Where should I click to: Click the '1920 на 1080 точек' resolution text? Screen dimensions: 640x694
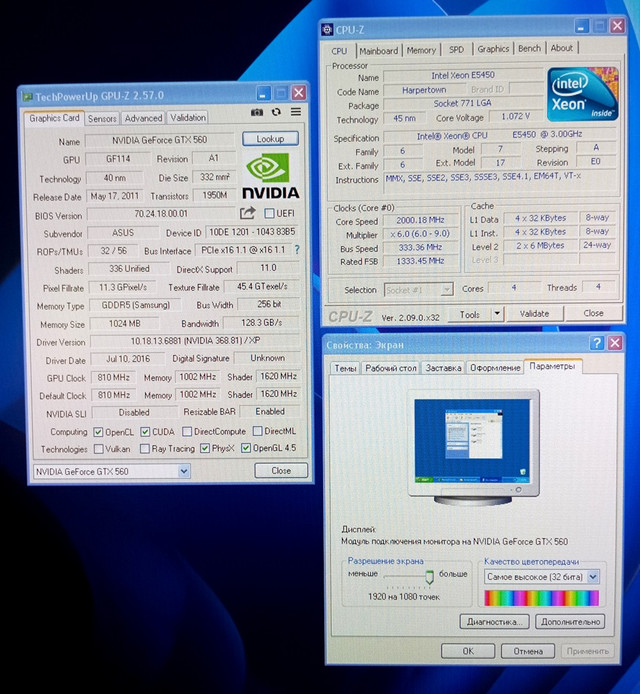[404, 597]
